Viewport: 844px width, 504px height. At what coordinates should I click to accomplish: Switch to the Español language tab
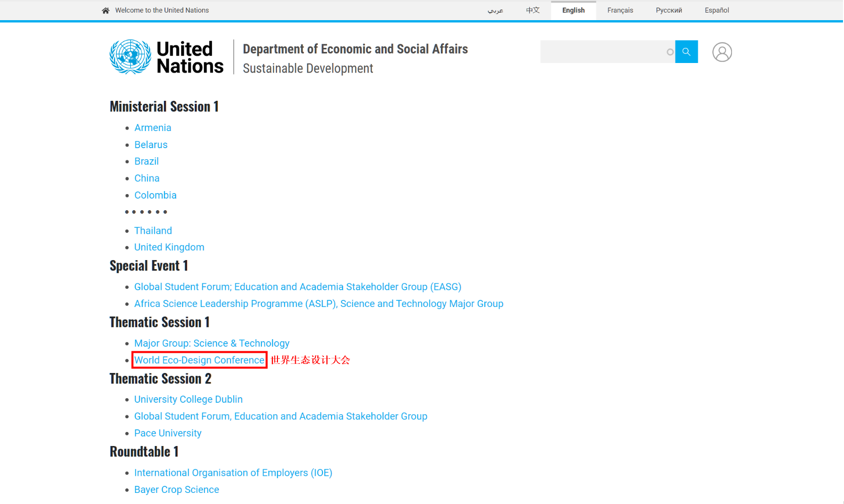[716, 11]
